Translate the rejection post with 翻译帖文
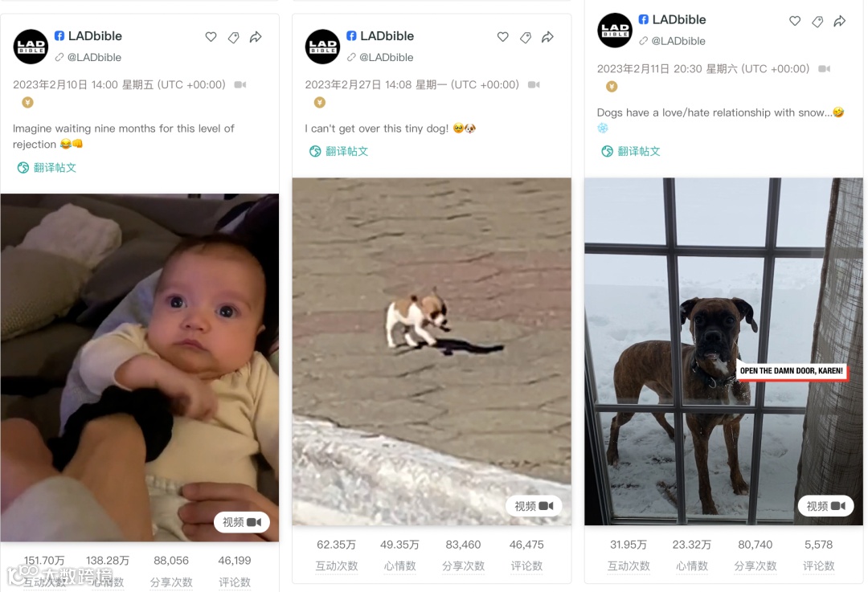 [x=47, y=168]
